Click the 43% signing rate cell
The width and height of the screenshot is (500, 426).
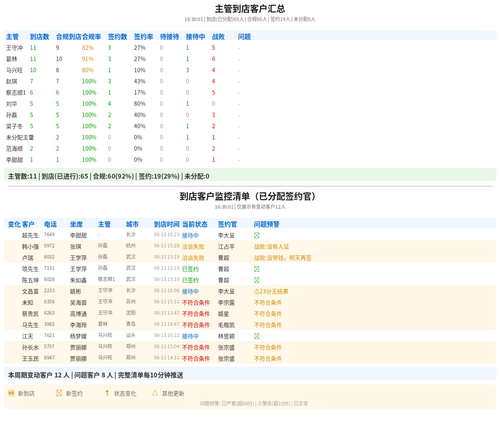[x=140, y=81]
